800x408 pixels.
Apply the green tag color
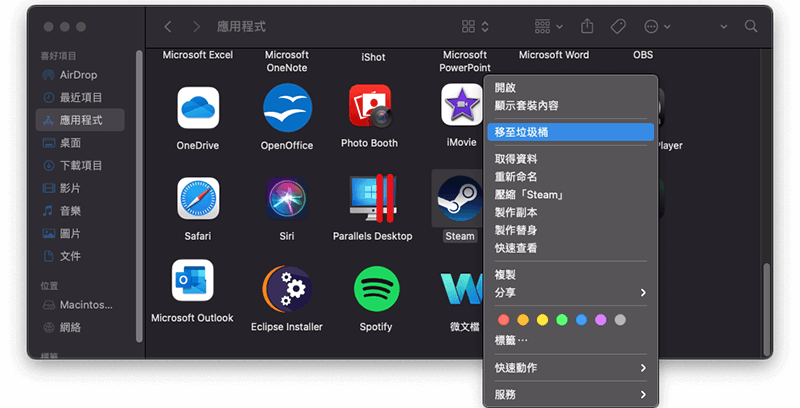pos(562,320)
